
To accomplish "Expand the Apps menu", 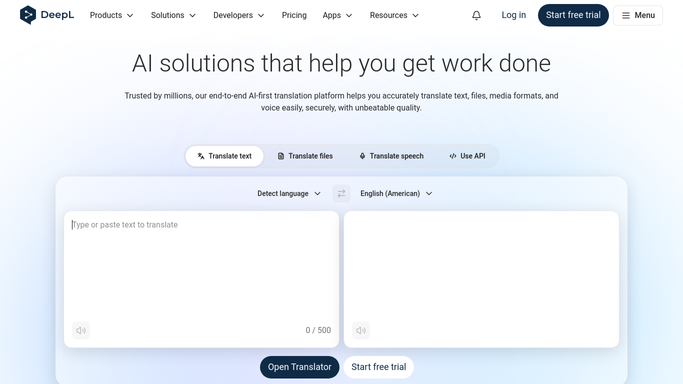I will pyautogui.click(x=337, y=15).
